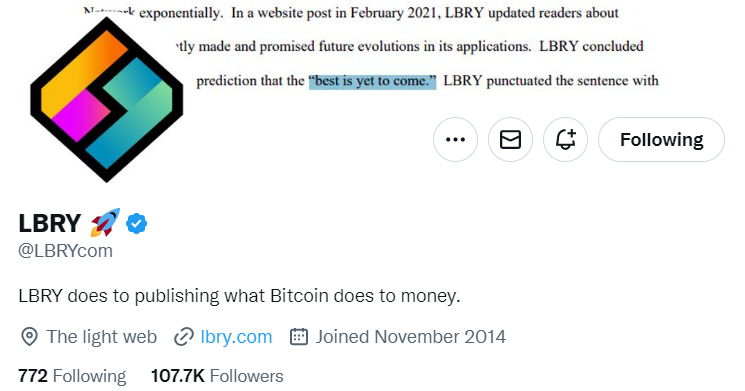
Task: View the 772 Following list
Action: click(x=72, y=376)
